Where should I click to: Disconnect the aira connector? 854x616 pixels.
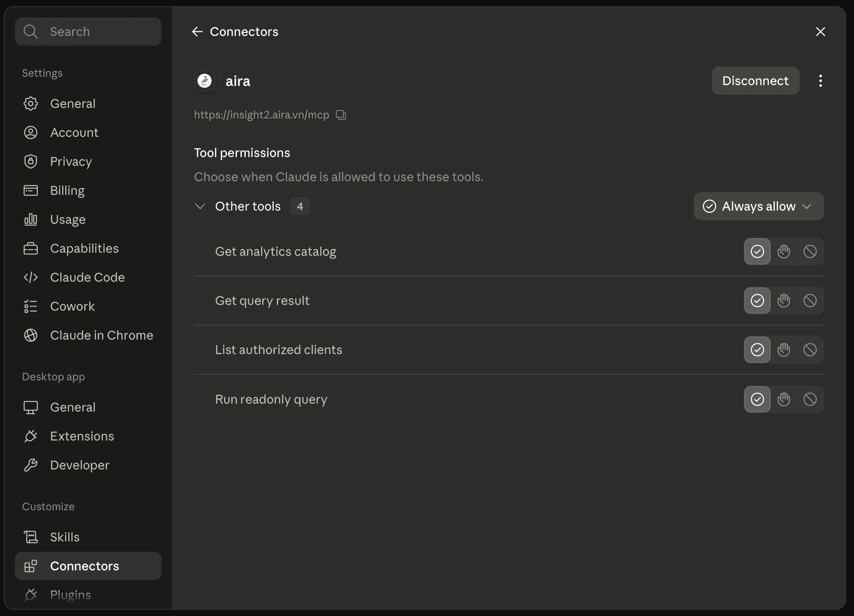755,81
